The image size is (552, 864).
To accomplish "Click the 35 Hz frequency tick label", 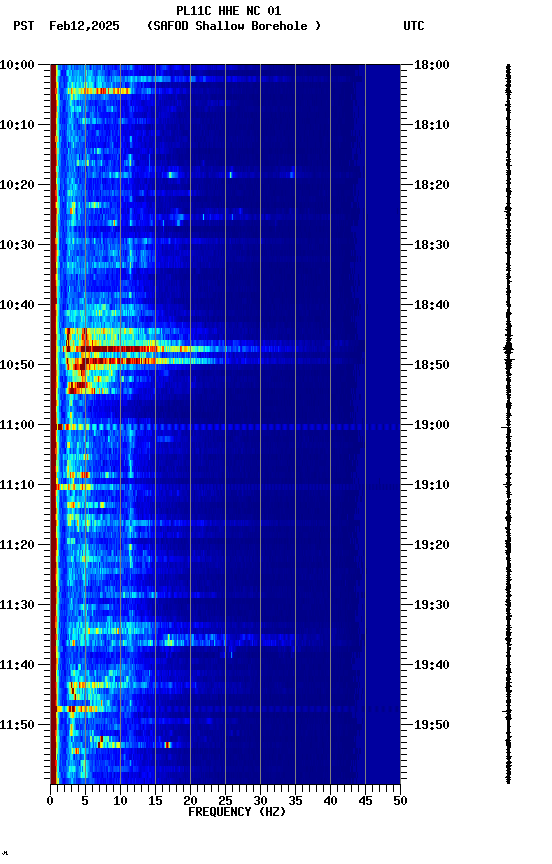I will click(295, 801).
